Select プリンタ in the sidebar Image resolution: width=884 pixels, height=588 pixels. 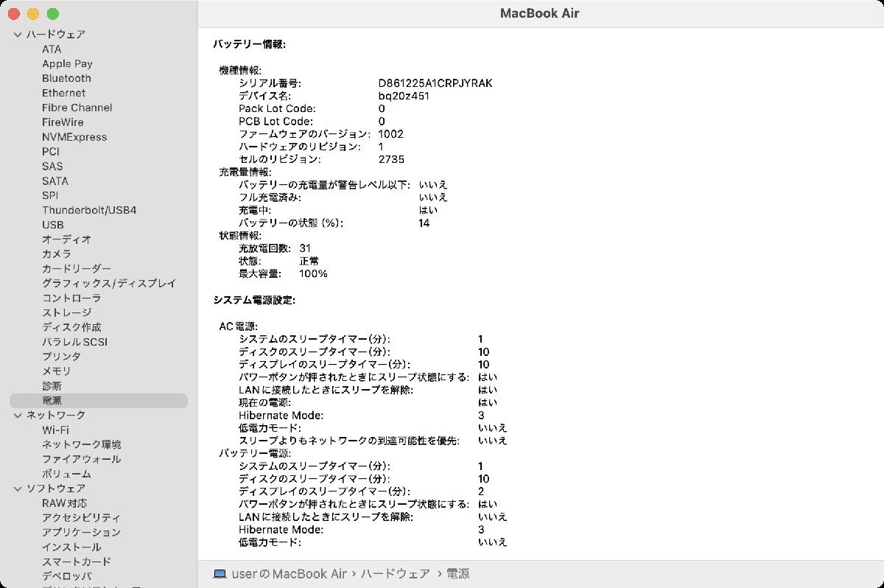click(x=62, y=357)
